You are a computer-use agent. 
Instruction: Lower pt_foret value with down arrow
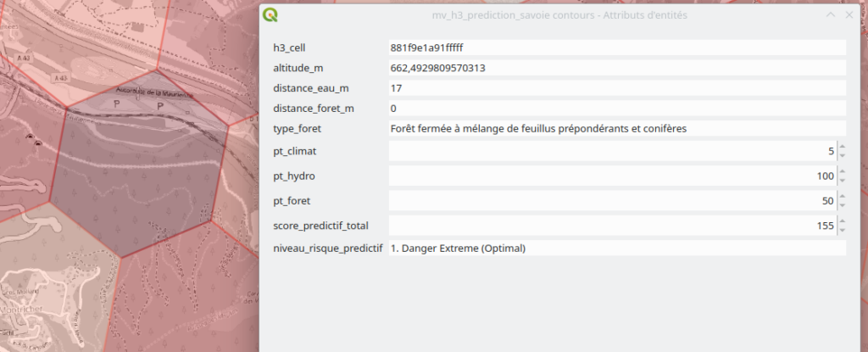pos(841,205)
